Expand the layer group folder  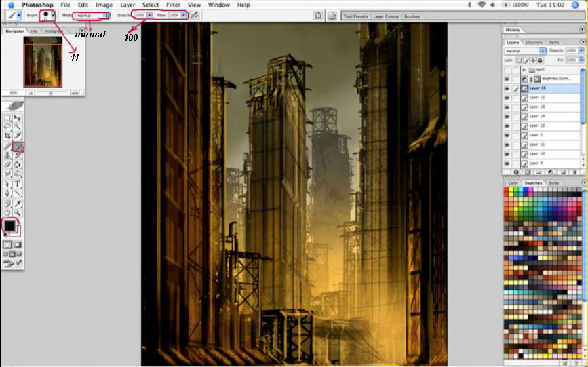coord(524,70)
